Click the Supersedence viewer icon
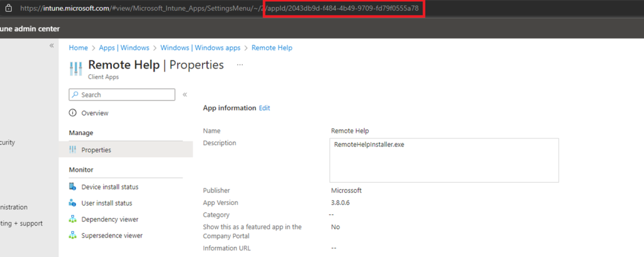The height and width of the screenshot is (257, 644). click(x=73, y=236)
